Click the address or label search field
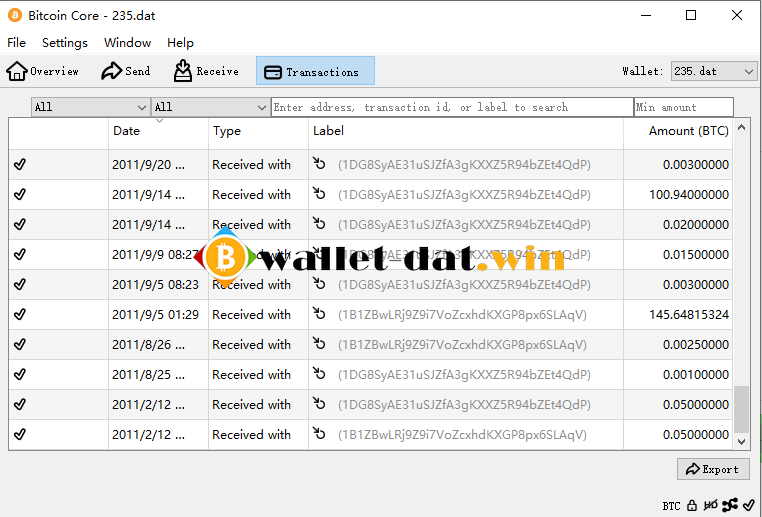 pos(452,107)
